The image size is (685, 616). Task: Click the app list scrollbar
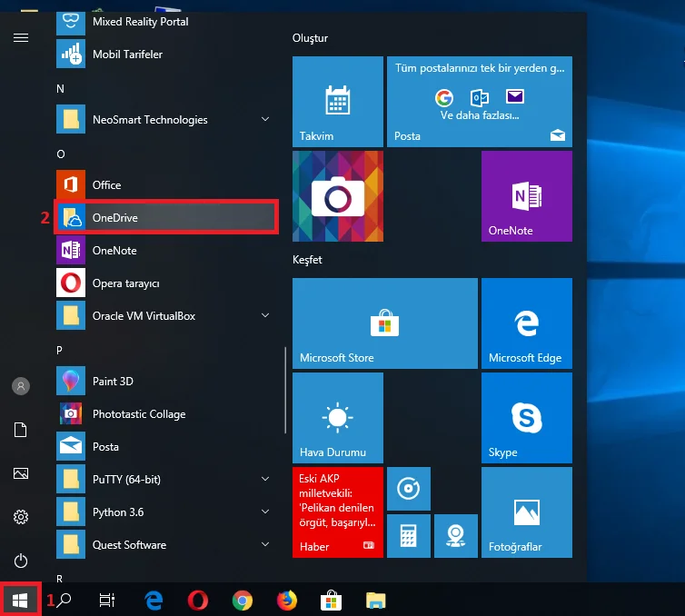pyautogui.click(x=285, y=390)
